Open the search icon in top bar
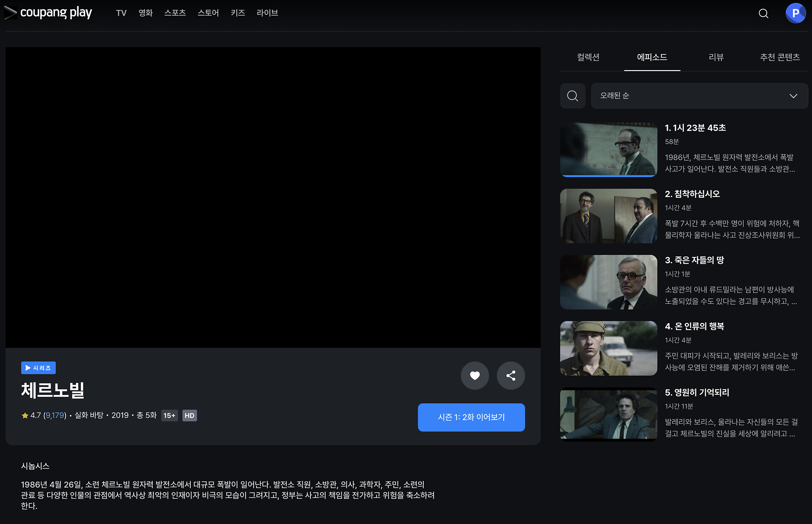The width and height of the screenshot is (812, 524). [x=763, y=14]
